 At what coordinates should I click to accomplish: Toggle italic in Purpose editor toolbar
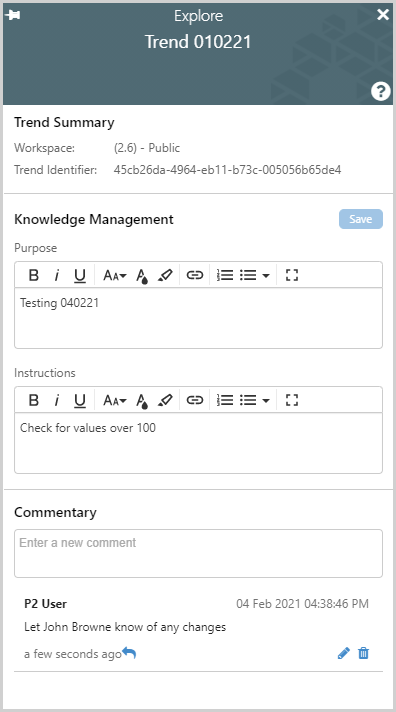click(x=57, y=275)
